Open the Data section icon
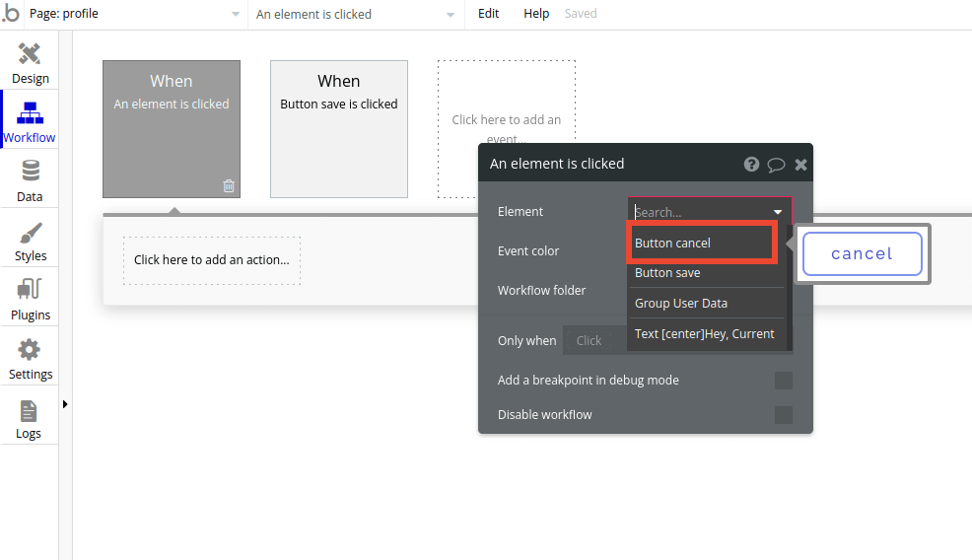This screenshot has height=560, width=972. click(x=30, y=173)
